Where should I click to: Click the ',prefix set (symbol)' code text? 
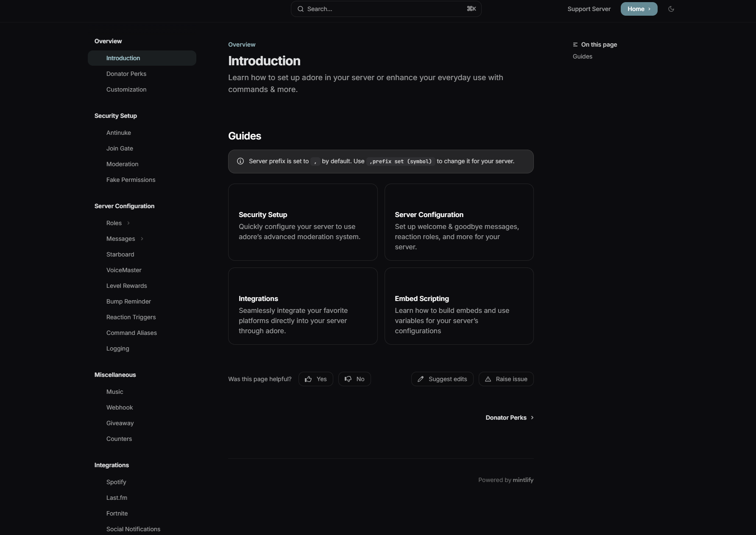click(400, 161)
